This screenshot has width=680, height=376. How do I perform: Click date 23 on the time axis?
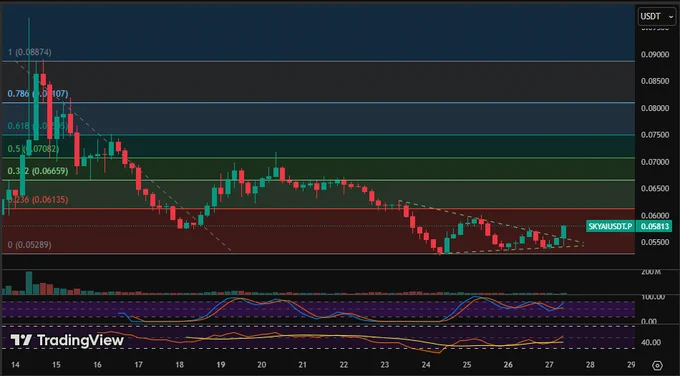[x=385, y=365]
